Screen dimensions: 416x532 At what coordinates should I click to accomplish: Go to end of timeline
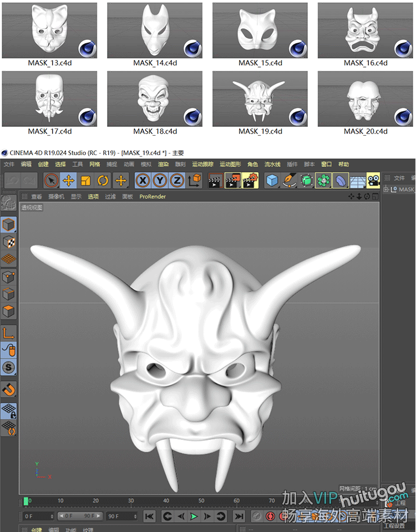click(239, 516)
